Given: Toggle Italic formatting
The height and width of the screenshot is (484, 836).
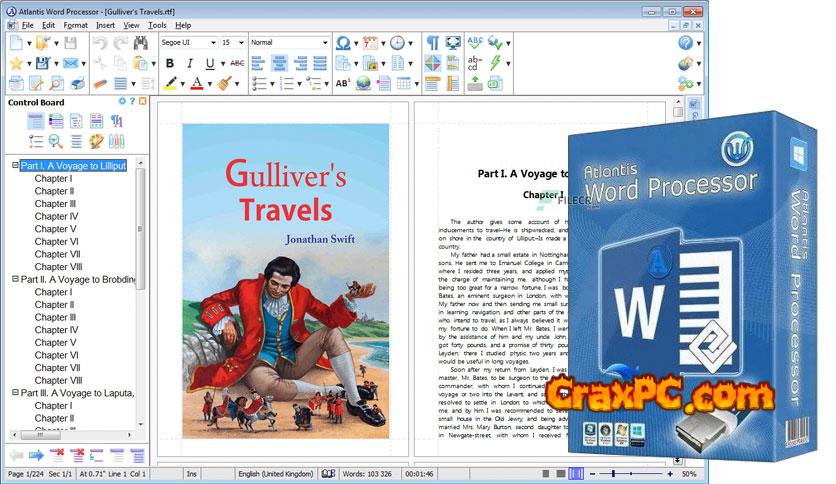Looking at the screenshot, I should [188, 63].
